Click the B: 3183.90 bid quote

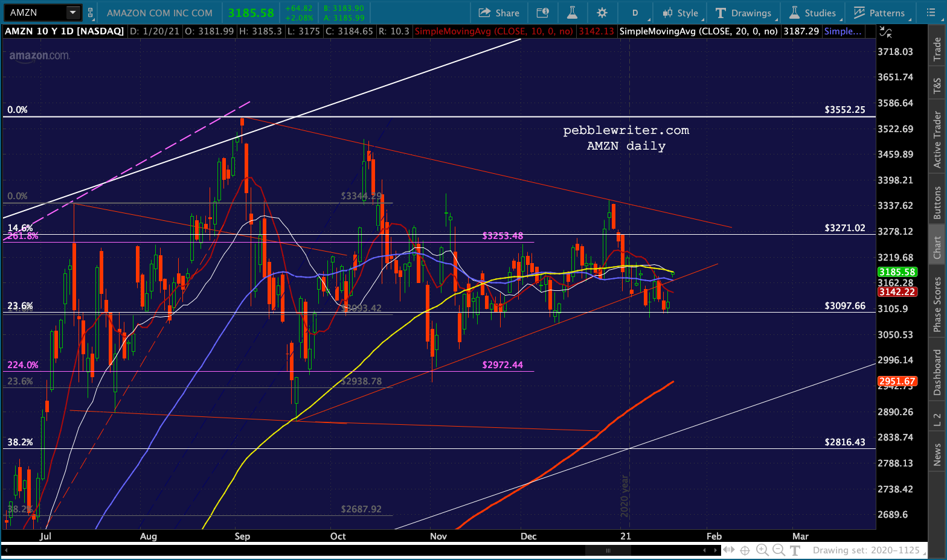point(344,8)
